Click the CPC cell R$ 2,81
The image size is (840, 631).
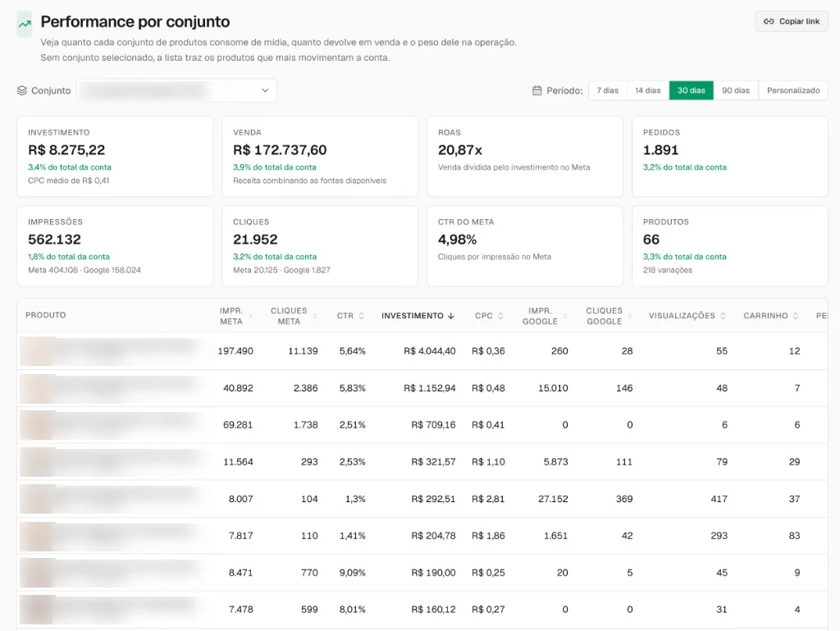click(488, 499)
